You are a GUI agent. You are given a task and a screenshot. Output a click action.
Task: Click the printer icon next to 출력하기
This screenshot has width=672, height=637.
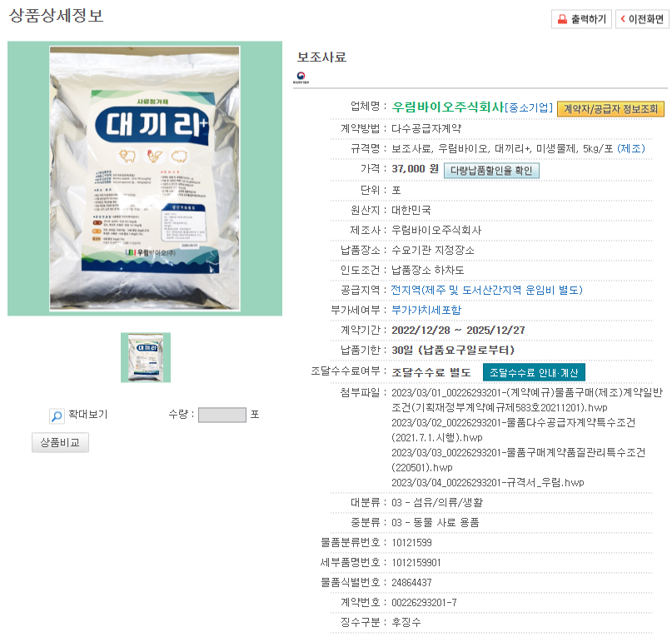pos(562,19)
